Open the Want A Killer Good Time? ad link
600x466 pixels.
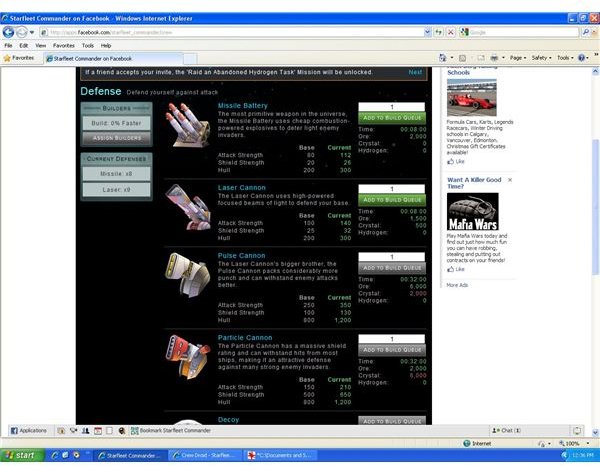(474, 183)
